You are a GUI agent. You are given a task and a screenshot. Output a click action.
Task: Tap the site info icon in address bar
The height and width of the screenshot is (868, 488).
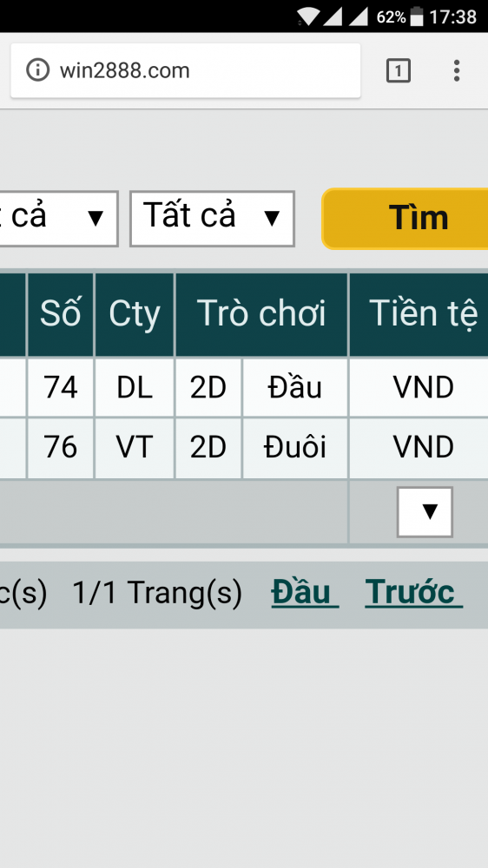37,70
